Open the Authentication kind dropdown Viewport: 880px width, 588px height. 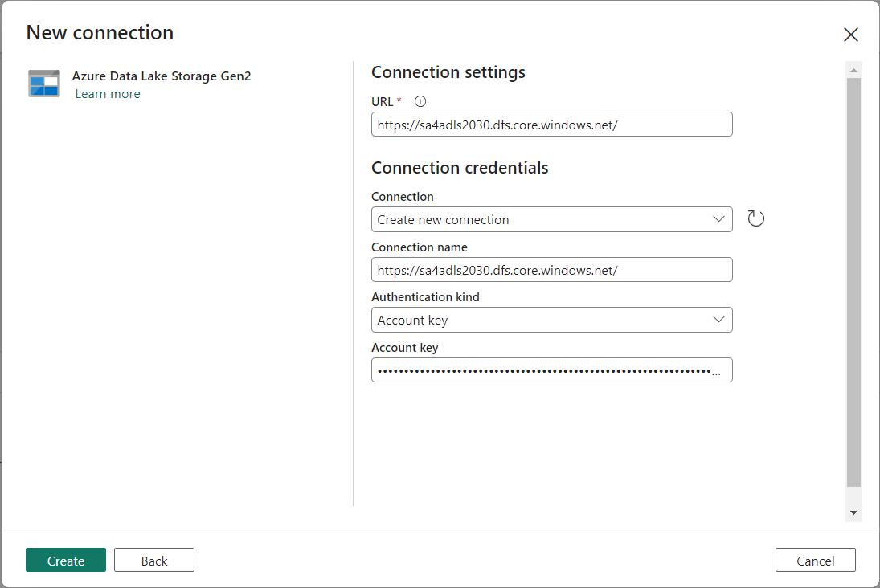click(551, 320)
